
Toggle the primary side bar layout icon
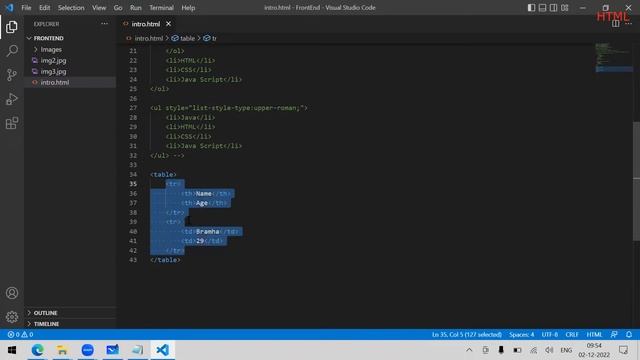point(531,8)
